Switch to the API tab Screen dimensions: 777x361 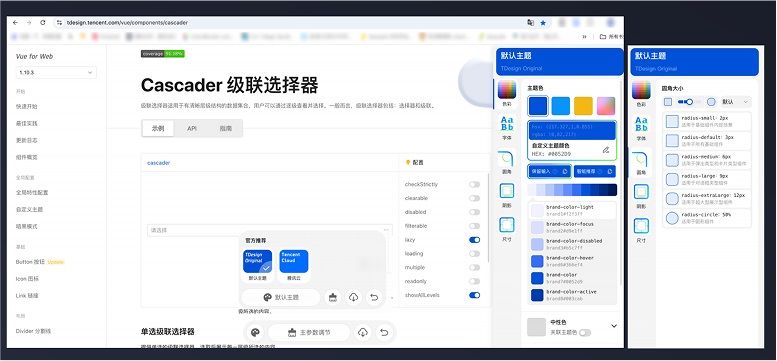coord(192,128)
